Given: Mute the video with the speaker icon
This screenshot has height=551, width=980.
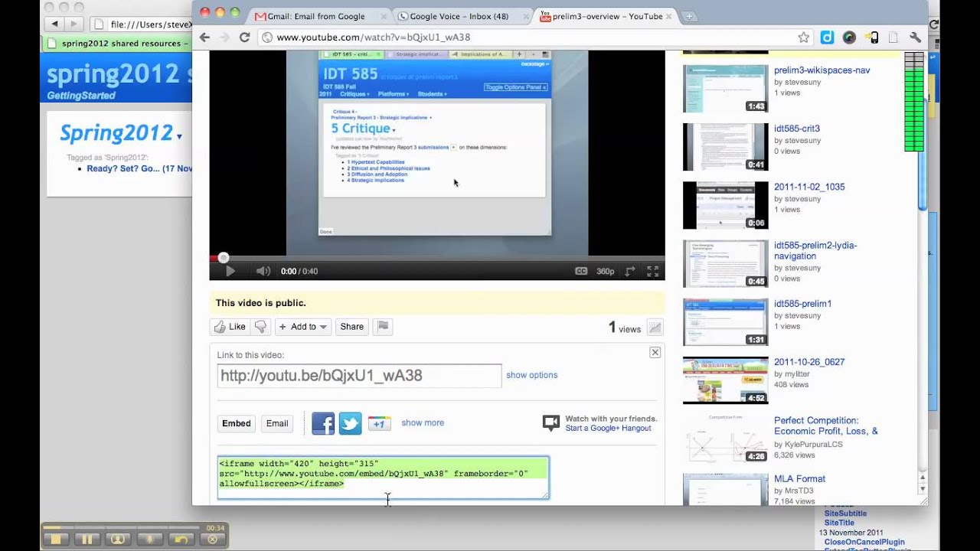Looking at the screenshot, I should pyautogui.click(x=263, y=271).
